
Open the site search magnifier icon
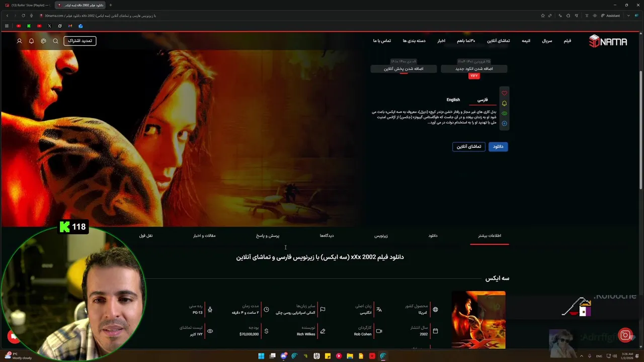[55, 41]
